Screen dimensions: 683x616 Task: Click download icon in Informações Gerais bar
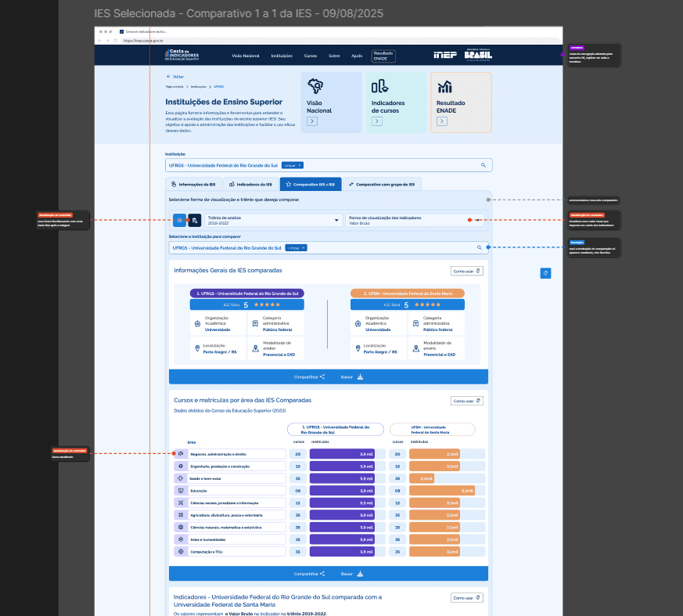360,376
